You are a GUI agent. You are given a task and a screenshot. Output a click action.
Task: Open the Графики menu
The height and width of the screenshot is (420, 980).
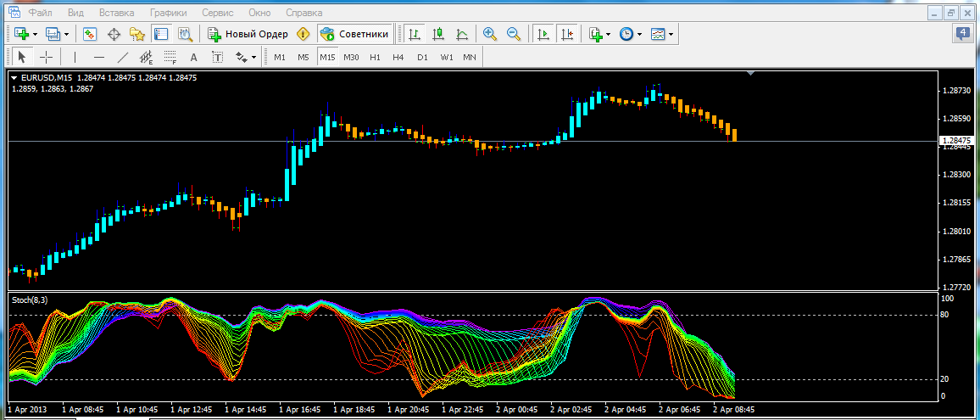[170, 13]
